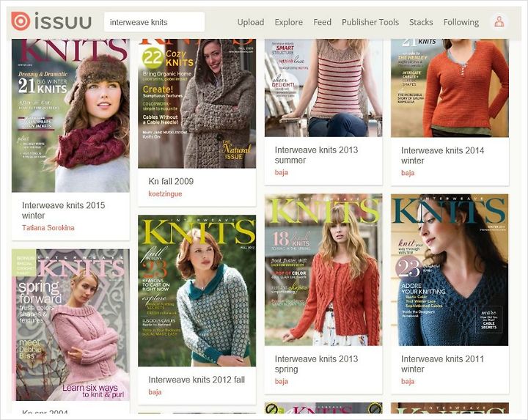Open the spring forward pink sweater cover
This screenshot has width=528, height=420.
(x=70, y=325)
